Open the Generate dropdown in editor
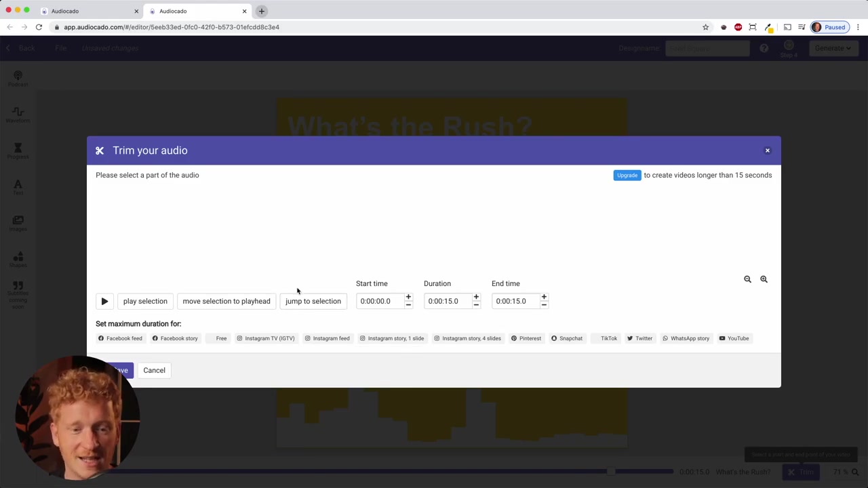Viewport: 868px width, 488px height. pyautogui.click(x=833, y=48)
